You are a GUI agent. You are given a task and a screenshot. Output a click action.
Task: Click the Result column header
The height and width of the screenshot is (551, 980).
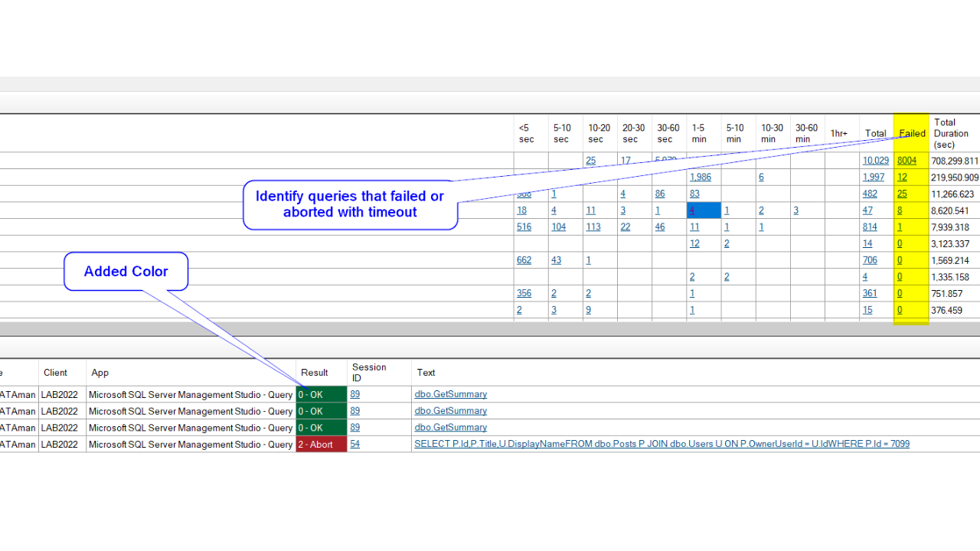315,373
